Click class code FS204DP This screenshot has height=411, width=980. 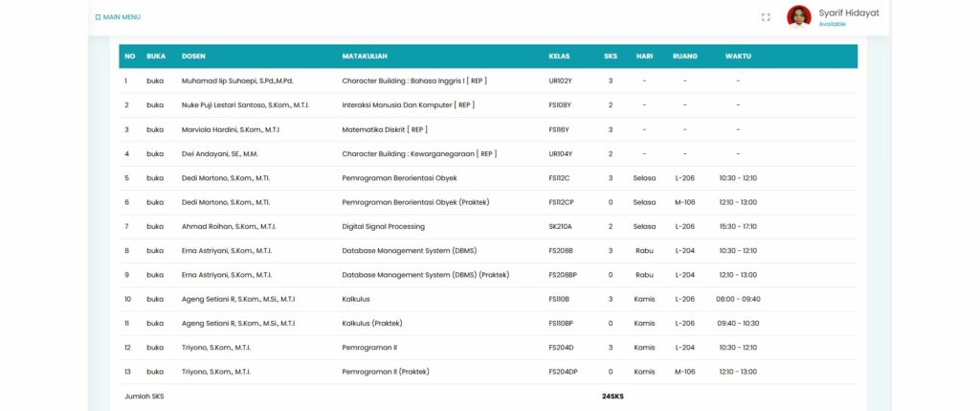pyautogui.click(x=562, y=372)
